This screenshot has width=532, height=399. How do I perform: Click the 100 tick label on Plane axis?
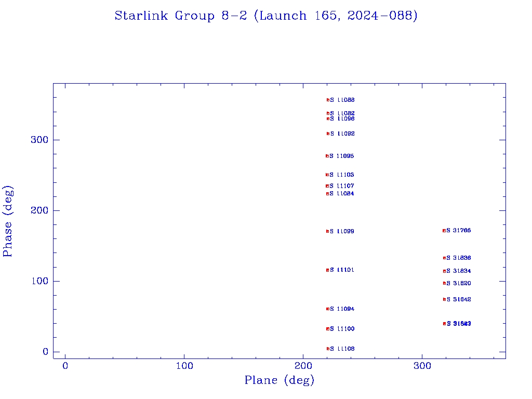(184, 366)
